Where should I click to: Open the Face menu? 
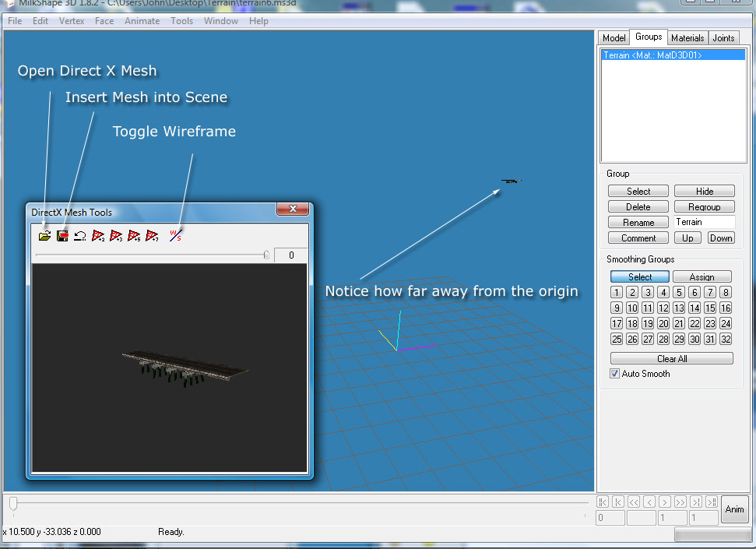click(104, 21)
